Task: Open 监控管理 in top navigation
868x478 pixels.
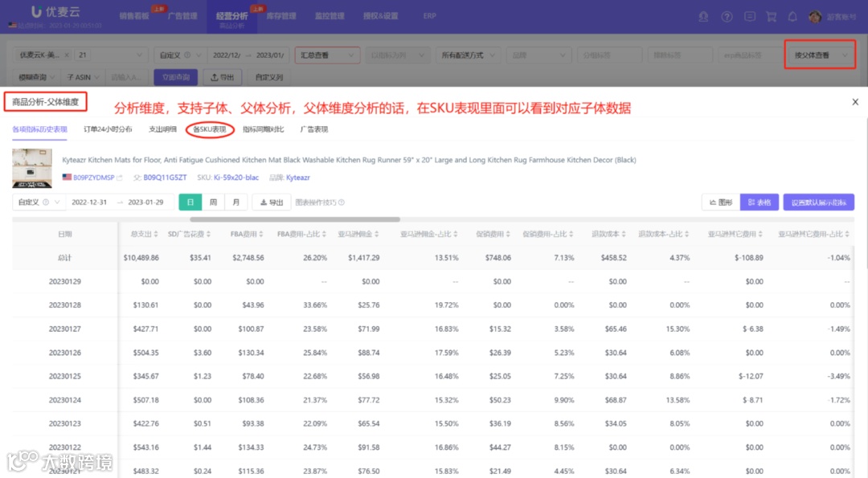Action: pos(330,16)
